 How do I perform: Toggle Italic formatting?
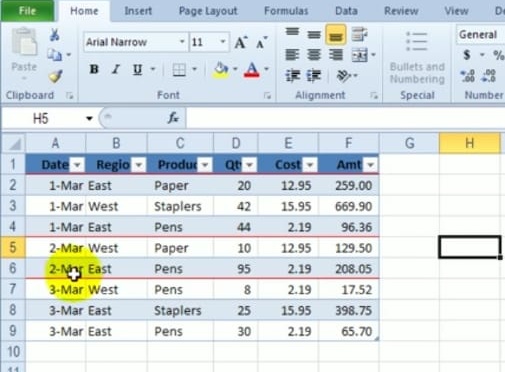tap(116, 69)
